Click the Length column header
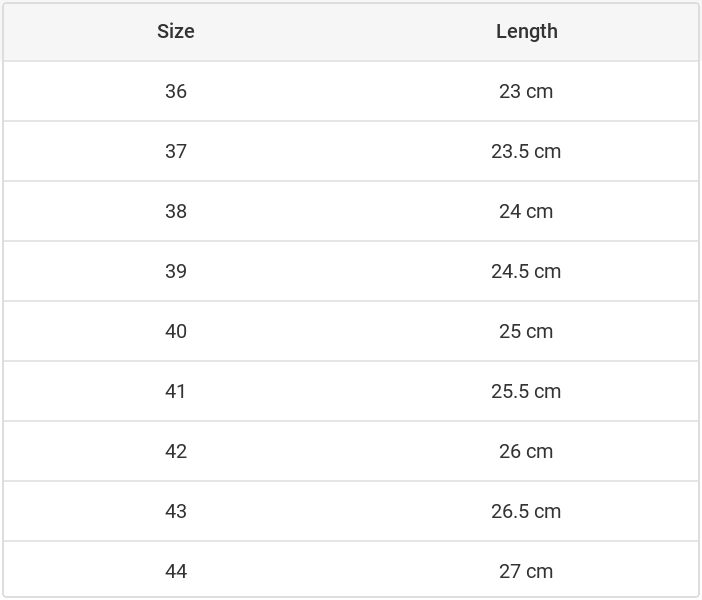702x600 pixels. click(x=526, y=31)
